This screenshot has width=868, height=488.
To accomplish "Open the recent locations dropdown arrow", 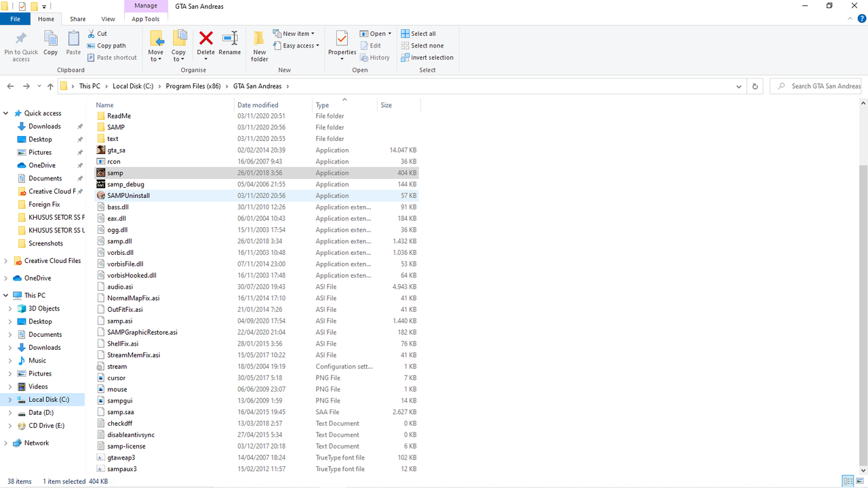I will point(38,87).
